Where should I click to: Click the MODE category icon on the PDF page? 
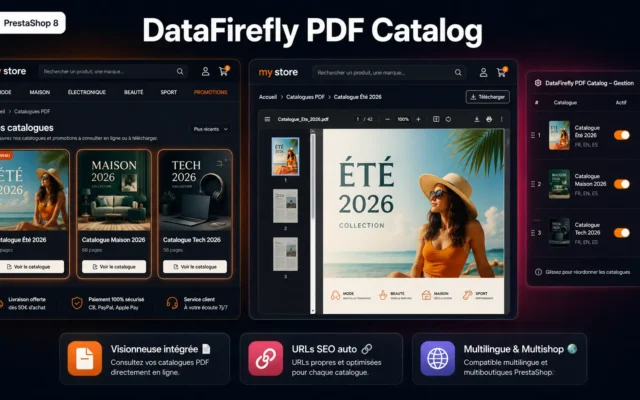pos(336,295)
